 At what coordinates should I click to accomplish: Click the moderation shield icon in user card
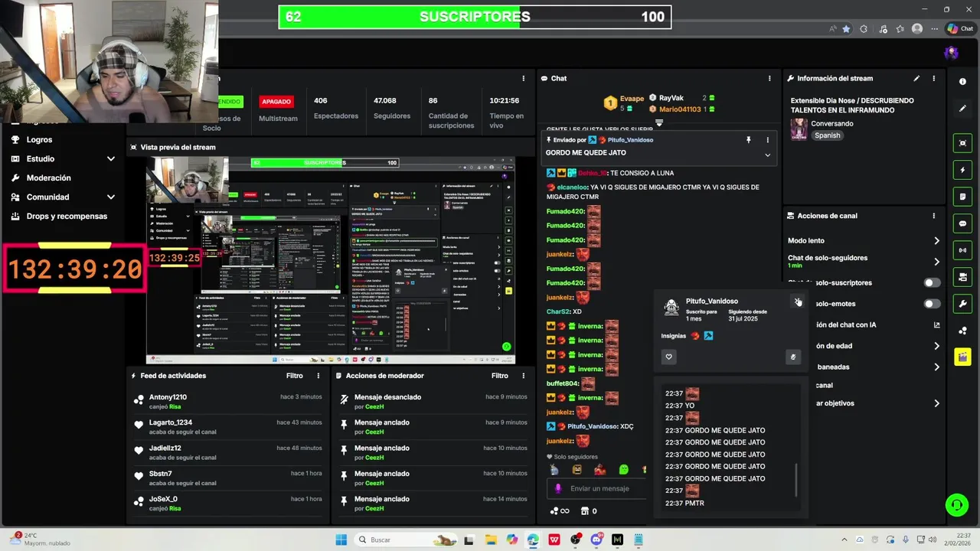pos(793,357)
